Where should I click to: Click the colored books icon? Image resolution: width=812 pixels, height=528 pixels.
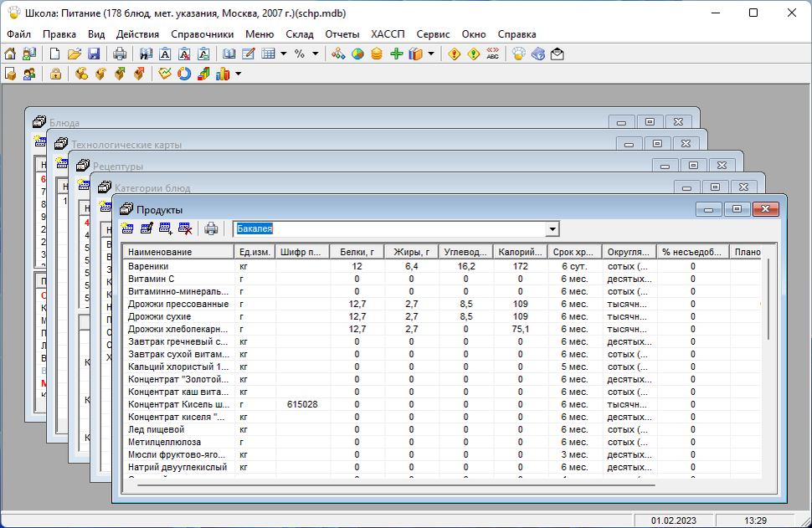point(415,54)
